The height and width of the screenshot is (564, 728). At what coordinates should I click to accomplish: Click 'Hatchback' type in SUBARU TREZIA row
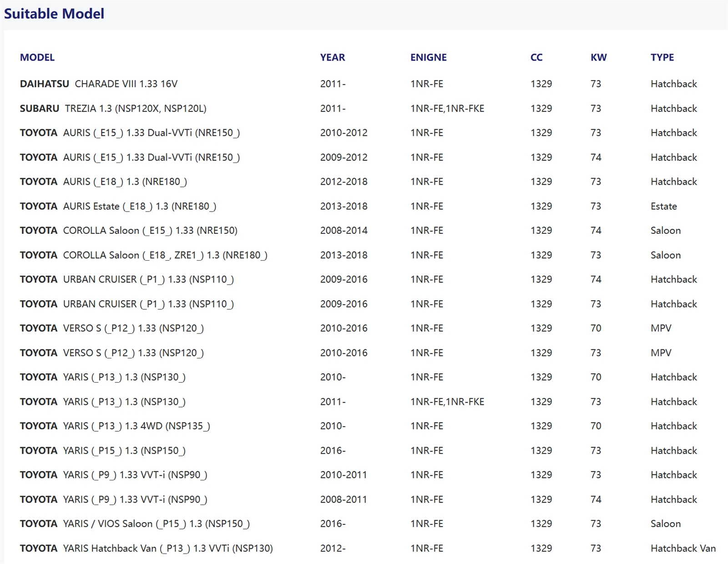click(x=674, y=108)
